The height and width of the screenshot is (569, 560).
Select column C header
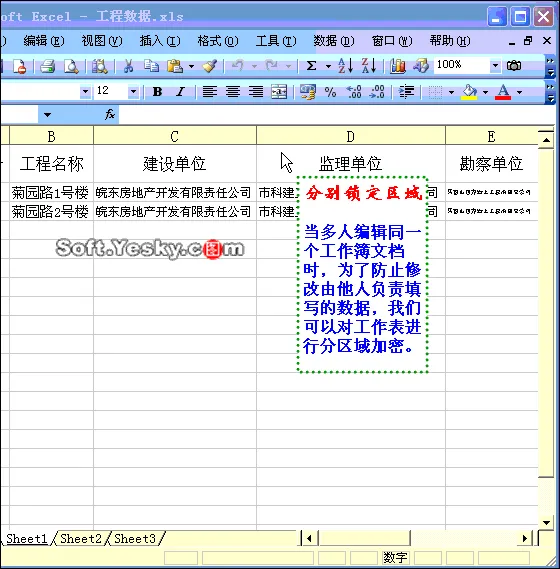pos(175,136)
